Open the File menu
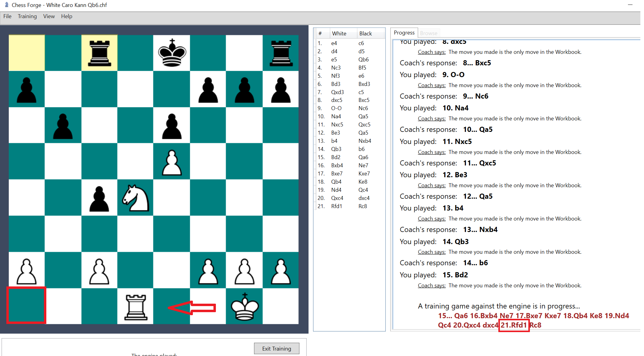The width and height of the screenshot is (644, 356). point(7,16)
